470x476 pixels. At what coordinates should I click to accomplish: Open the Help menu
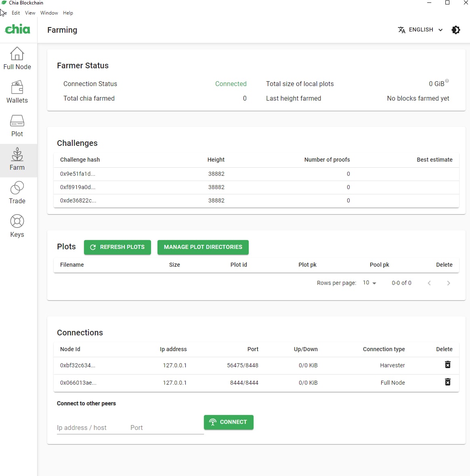click(x=68, y=13)
